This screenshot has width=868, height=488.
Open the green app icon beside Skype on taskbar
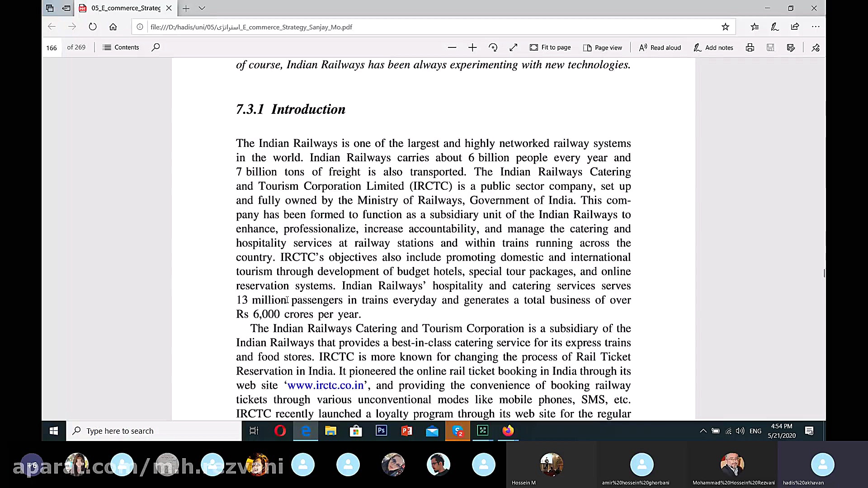coord(483,431)
